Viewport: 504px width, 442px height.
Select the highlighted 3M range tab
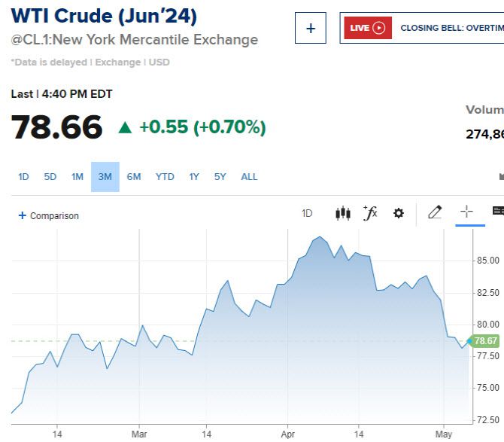(105, 177)
